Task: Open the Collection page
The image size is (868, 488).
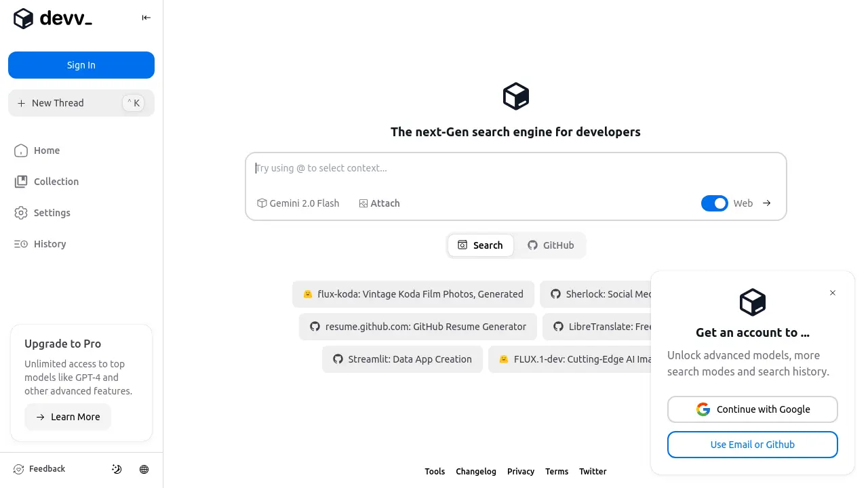Action: pos(47,182)
